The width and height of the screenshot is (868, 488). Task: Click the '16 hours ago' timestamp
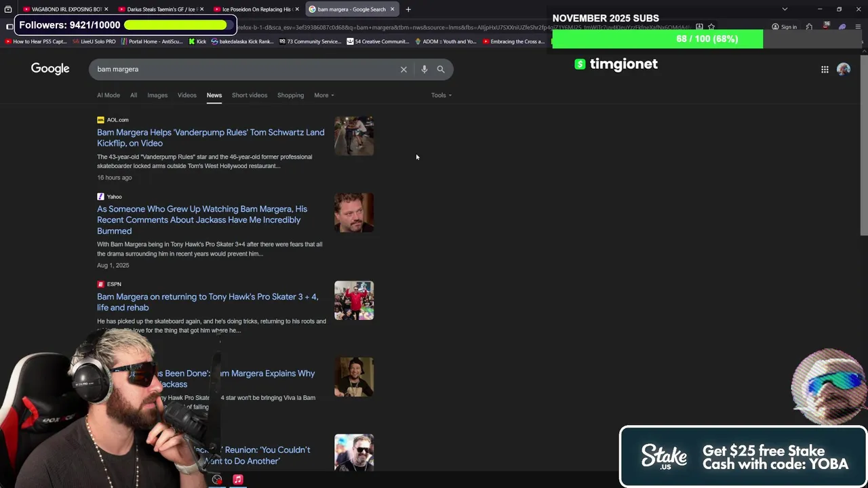point(115,178)
